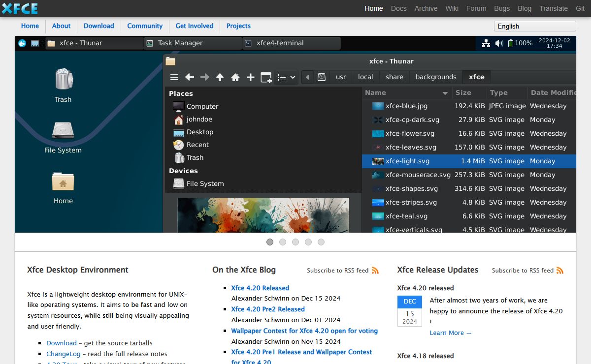Open the File System desktop icon

[63, 137]
